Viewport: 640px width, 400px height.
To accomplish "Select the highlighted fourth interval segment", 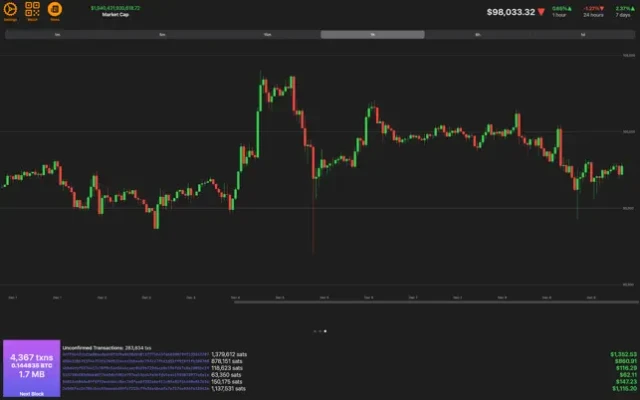I will [372, 34].
